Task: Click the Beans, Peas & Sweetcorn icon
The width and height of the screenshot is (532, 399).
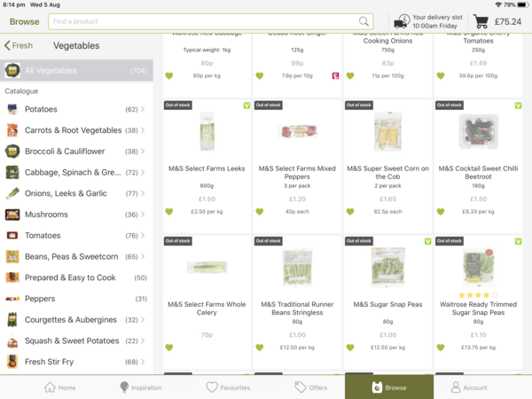Action: (x=12, y=256)
